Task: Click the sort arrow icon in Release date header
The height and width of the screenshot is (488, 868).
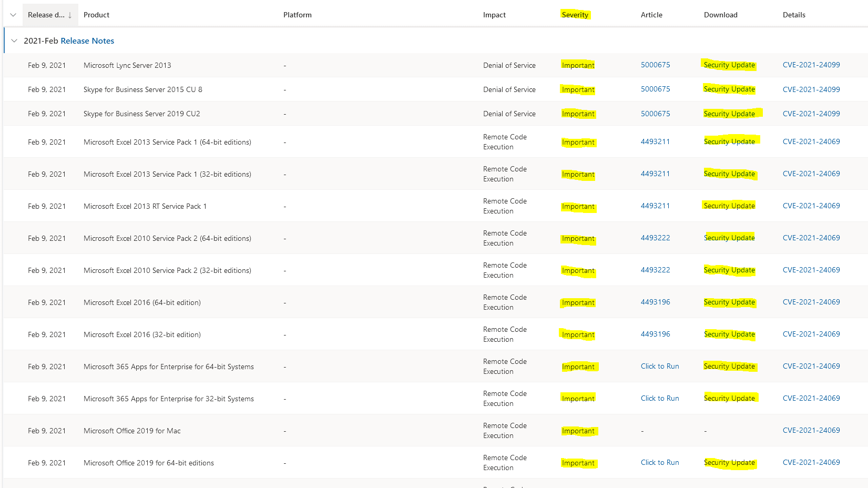Action: click(70, 15)
